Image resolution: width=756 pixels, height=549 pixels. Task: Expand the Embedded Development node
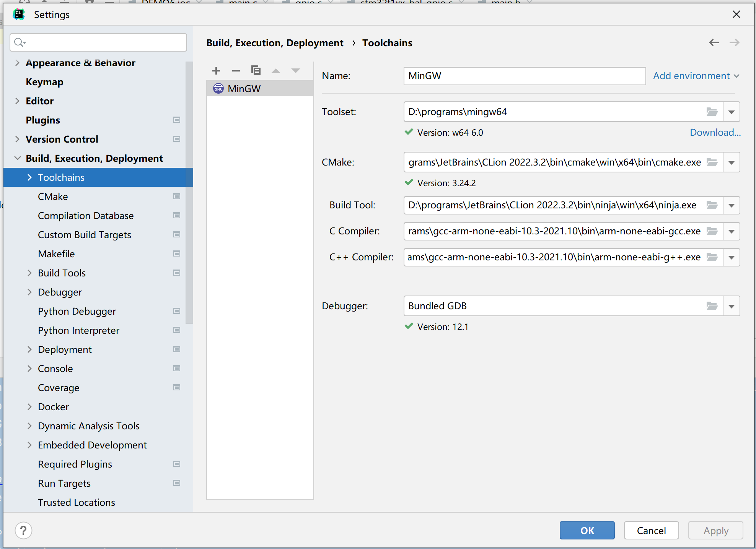click(29, 445)
